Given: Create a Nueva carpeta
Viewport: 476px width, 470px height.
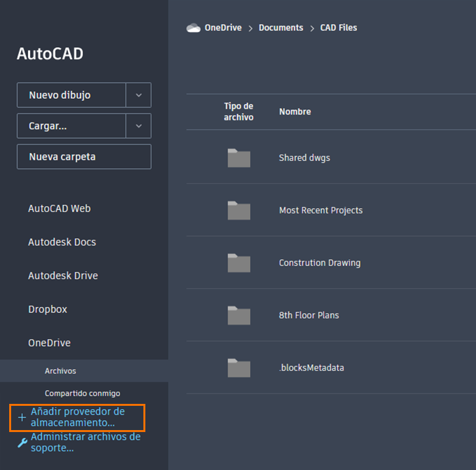Looking at the screenshot, I should 84,157.
